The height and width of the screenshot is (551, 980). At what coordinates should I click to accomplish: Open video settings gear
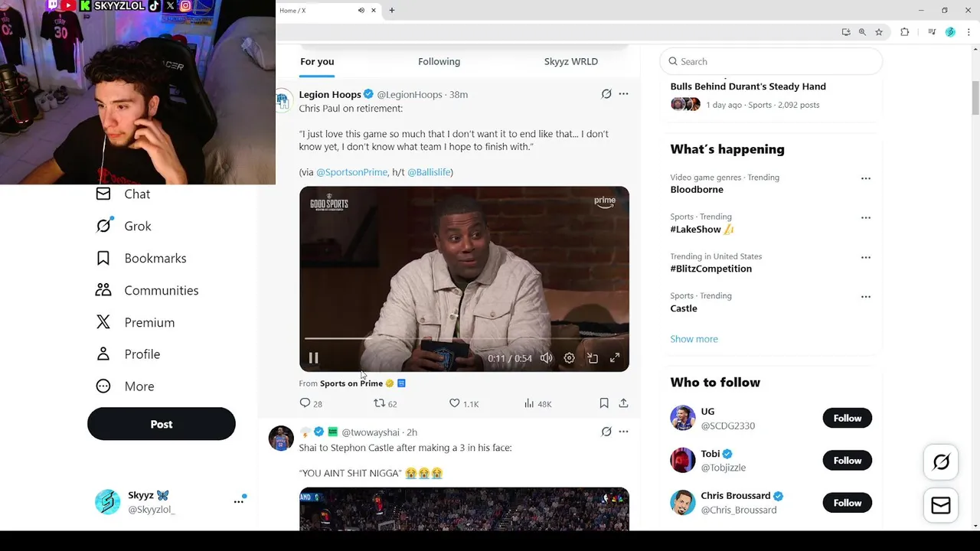pyautogui.click(x=569, y=358)
